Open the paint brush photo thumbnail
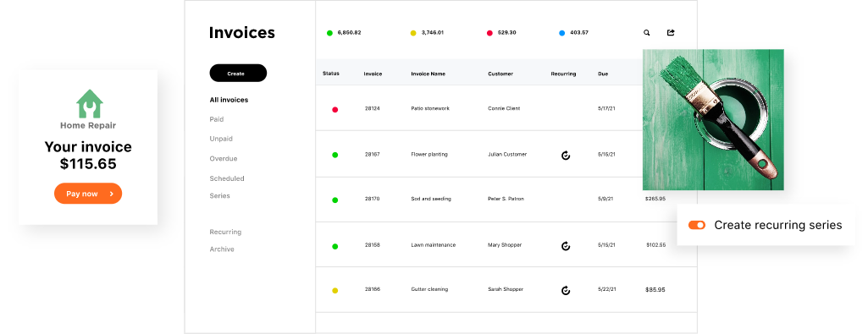This screenshot has width=868, height=334. pos(713,119)
